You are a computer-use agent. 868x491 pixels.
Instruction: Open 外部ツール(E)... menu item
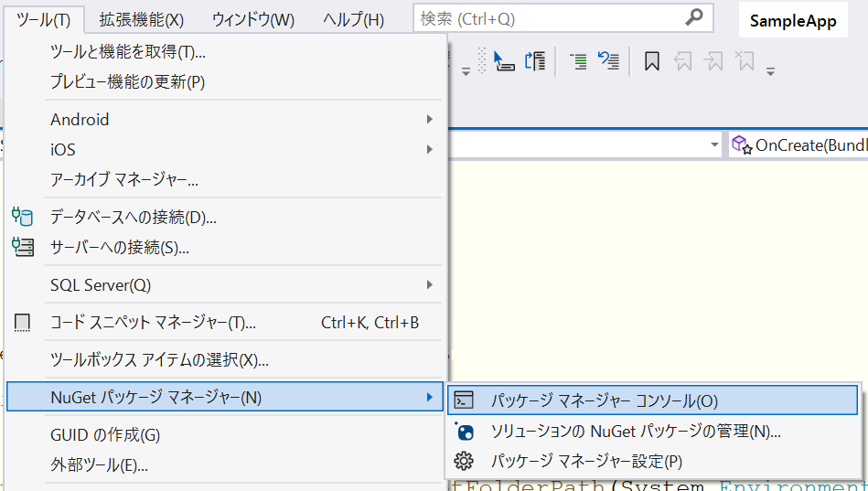pyautogui.click(x=224, y=464)
